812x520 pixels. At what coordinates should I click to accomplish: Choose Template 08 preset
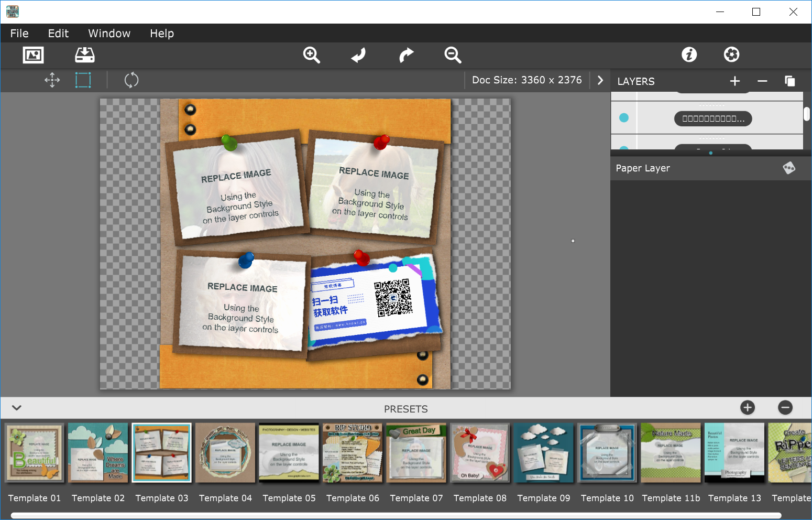tap(480, 453)
